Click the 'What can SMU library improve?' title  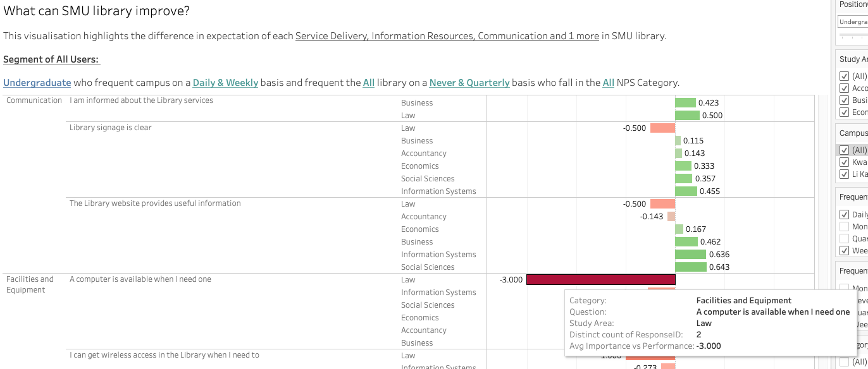pos(97,11)
